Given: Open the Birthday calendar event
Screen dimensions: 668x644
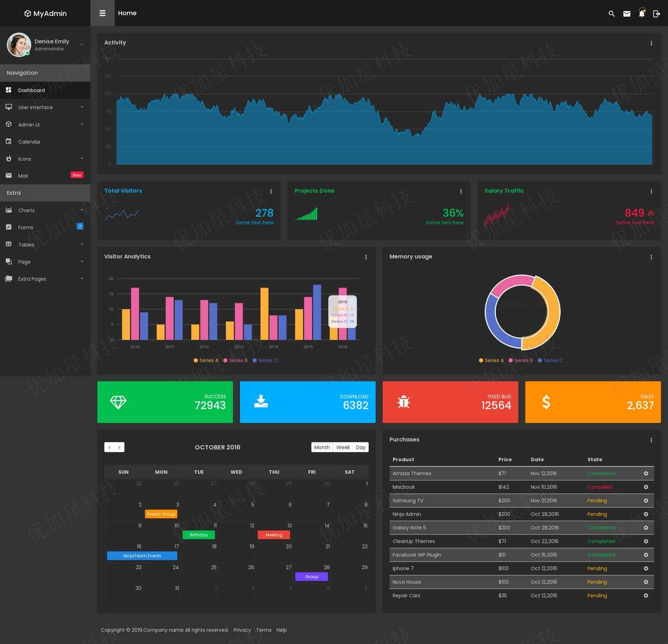Looking at the screenshot, I should click(x=199, y=535).
